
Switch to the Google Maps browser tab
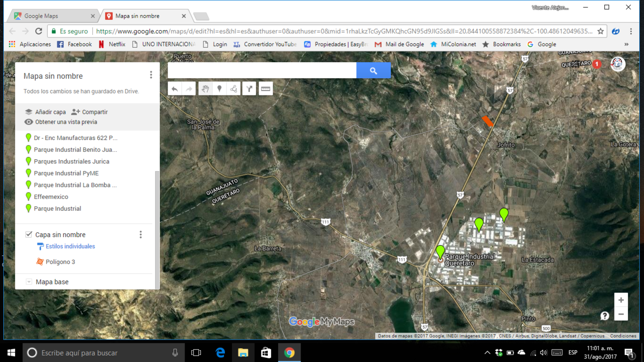[54, 16]
